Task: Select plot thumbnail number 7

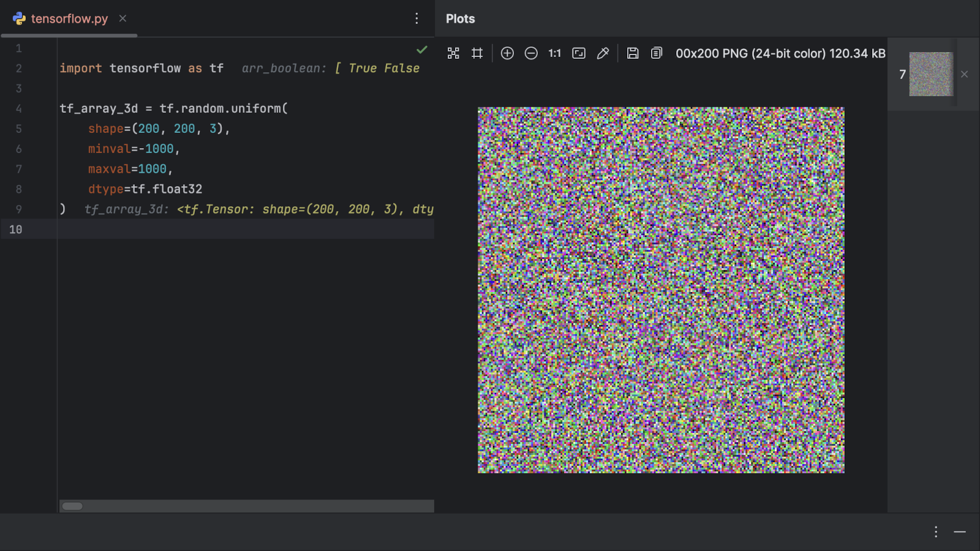Action: pos(931,74)
